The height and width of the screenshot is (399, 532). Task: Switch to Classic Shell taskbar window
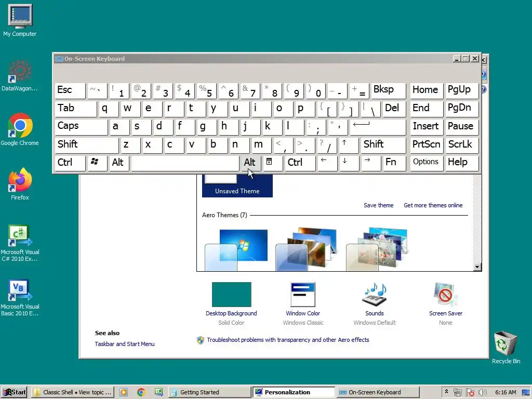pos(73,392)
